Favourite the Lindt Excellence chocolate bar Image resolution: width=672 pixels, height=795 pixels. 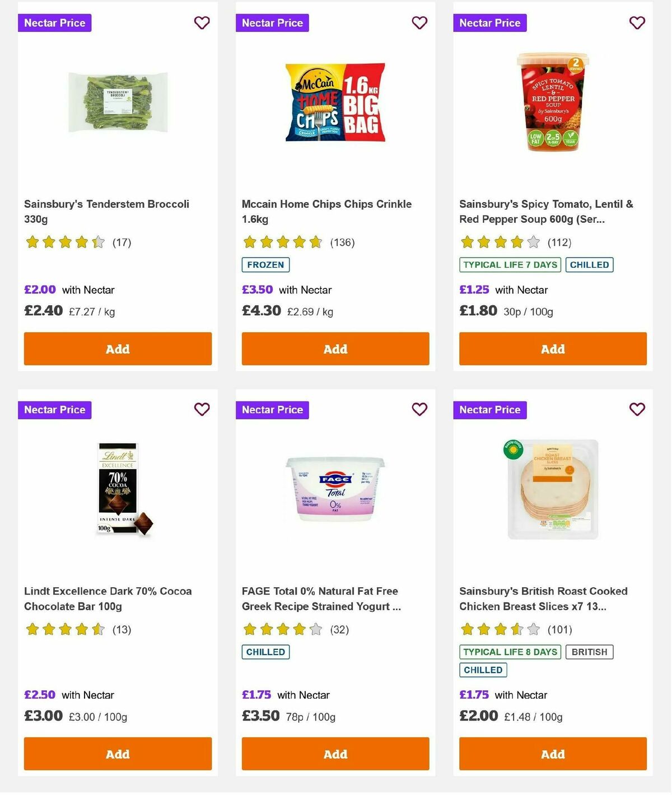click(x=202, y=409)
